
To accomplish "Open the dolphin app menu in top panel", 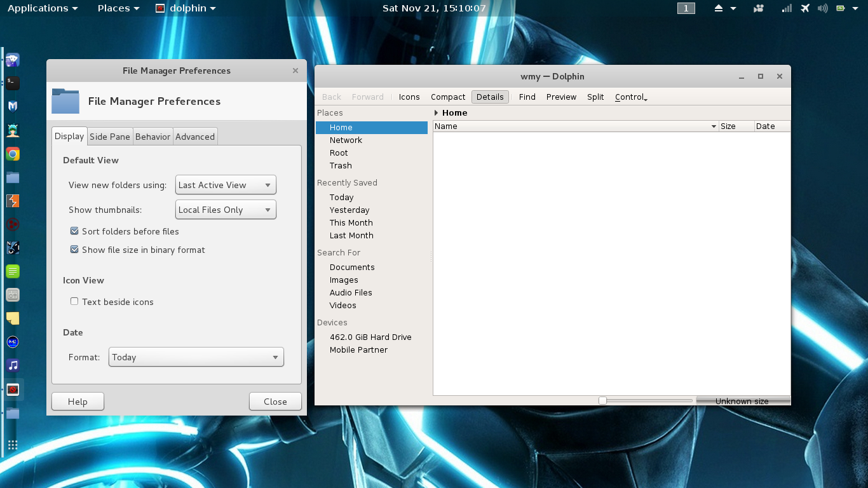I will [x=186, y=8].
